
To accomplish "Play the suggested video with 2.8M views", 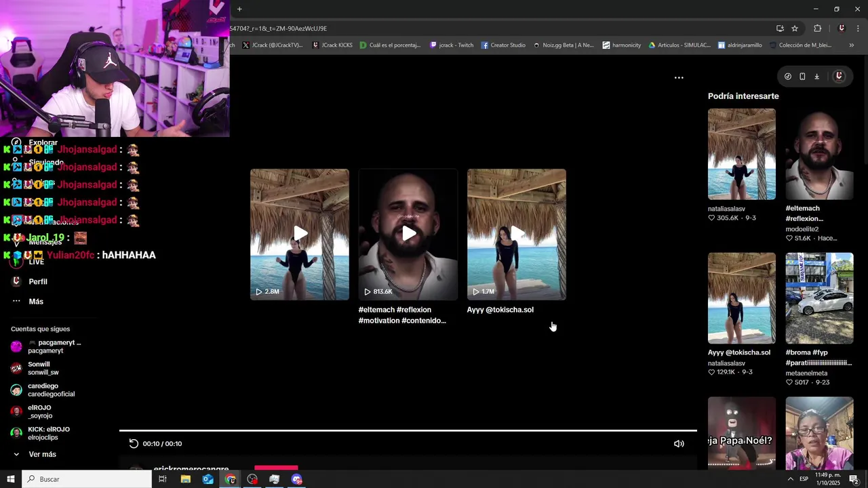I will coord(300,234).
